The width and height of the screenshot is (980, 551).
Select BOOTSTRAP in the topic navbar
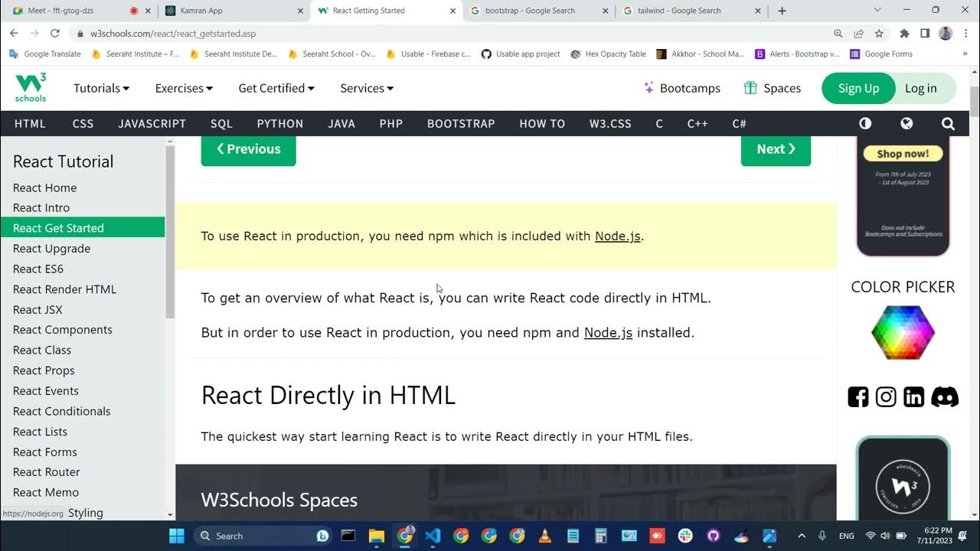click(461, 123)
